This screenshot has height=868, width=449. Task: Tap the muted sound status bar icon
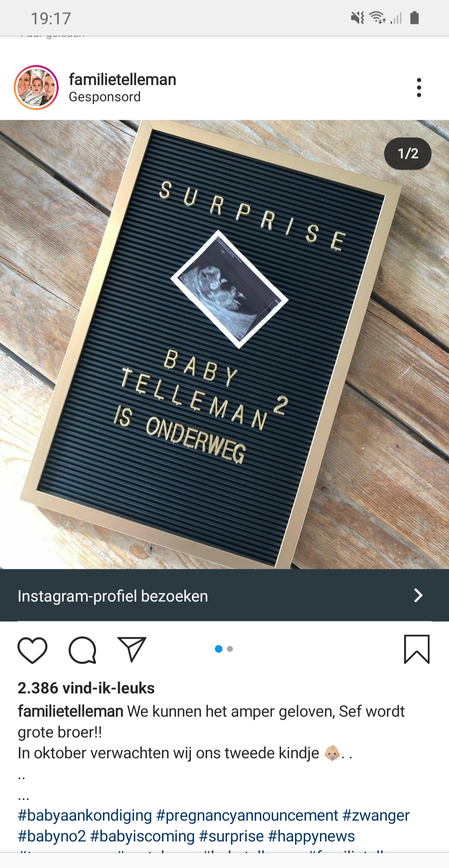click(358, 18)
